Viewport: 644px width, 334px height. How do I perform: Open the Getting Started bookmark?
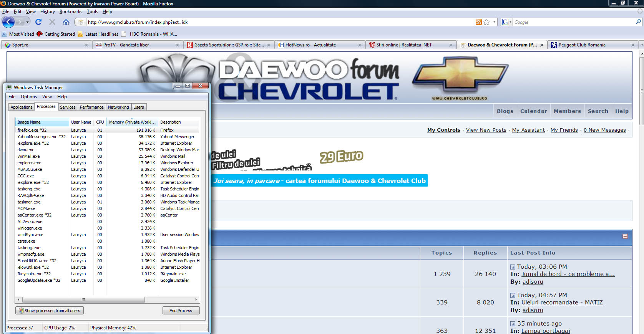[56, 34]
